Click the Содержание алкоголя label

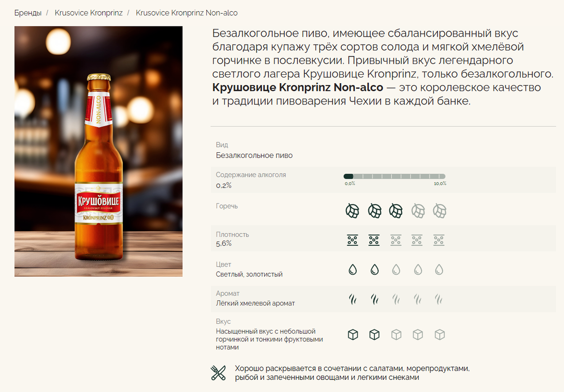[251, 174]
